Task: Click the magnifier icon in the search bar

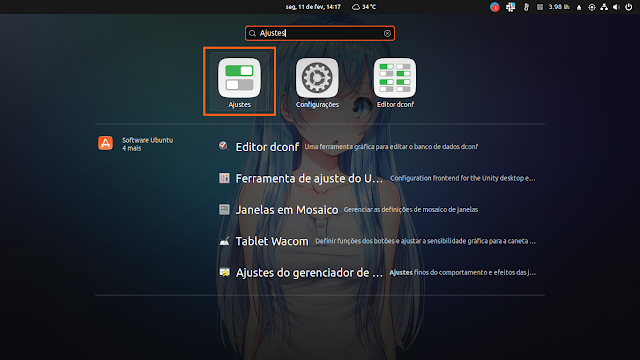Action: coord(252,33)
